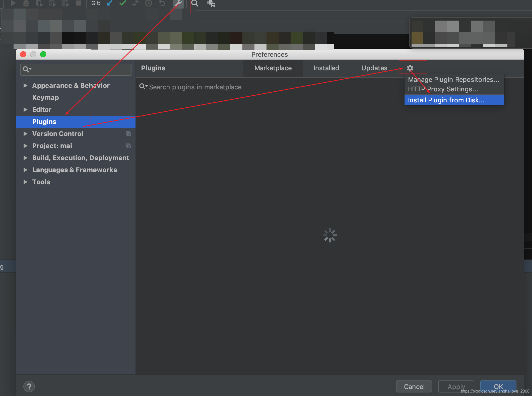
Task: Click the Apply button
Action: (x=456, y=386)
